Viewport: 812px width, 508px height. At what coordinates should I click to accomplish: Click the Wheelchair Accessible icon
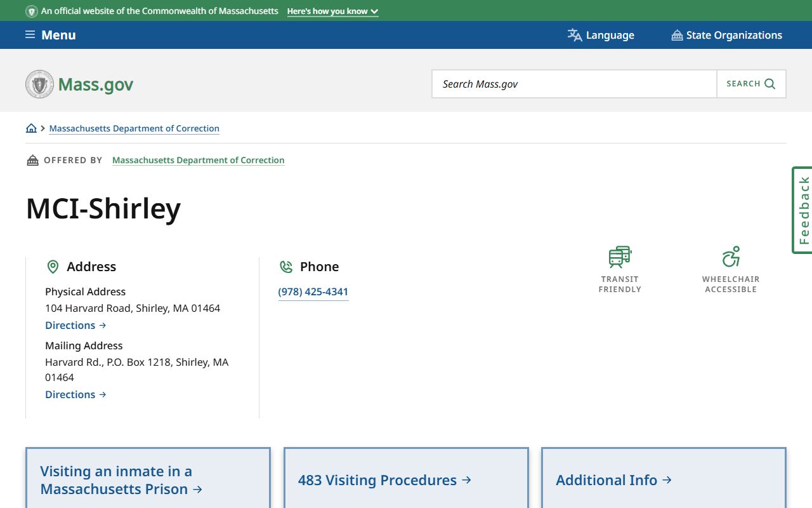pyautogui.click(x=731, y=257)
